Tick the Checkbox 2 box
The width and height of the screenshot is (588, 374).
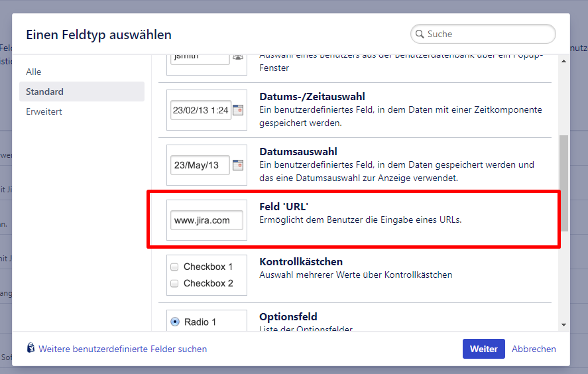(x=175, y=284)
